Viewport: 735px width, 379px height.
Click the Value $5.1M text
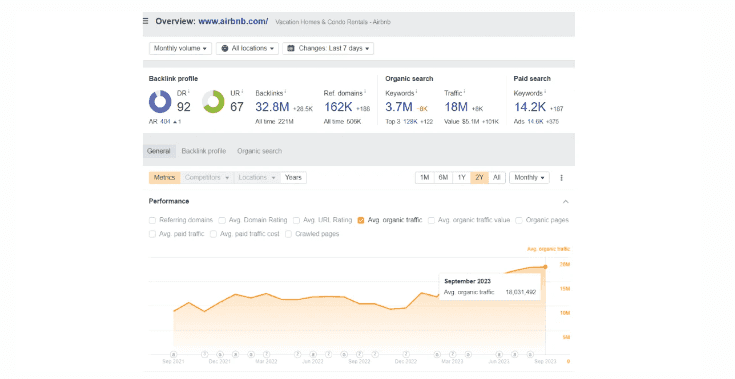click(x=462, y=122)
